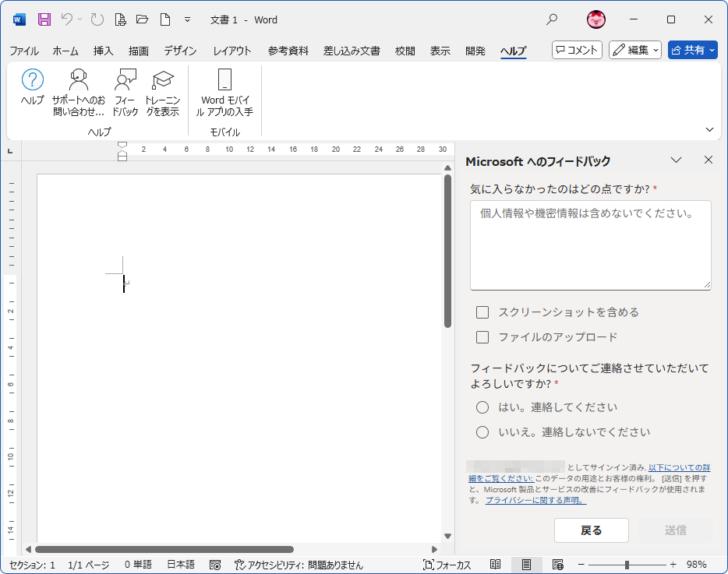The image size is (728, 574).
Task: Click the tab selector at ruler corner
Action: (11, 151)
